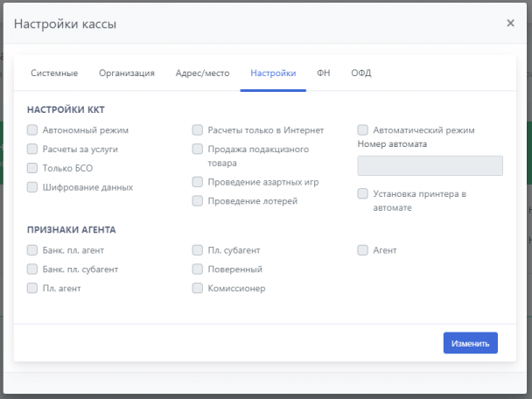The image size is (532, 399).
Task: Toggle Продажа подакцизного товара checkbox
Action: (198, 150)
